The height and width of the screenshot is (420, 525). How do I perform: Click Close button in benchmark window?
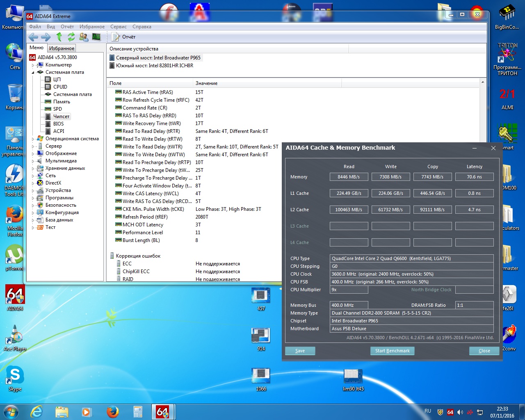pos(484,351)
